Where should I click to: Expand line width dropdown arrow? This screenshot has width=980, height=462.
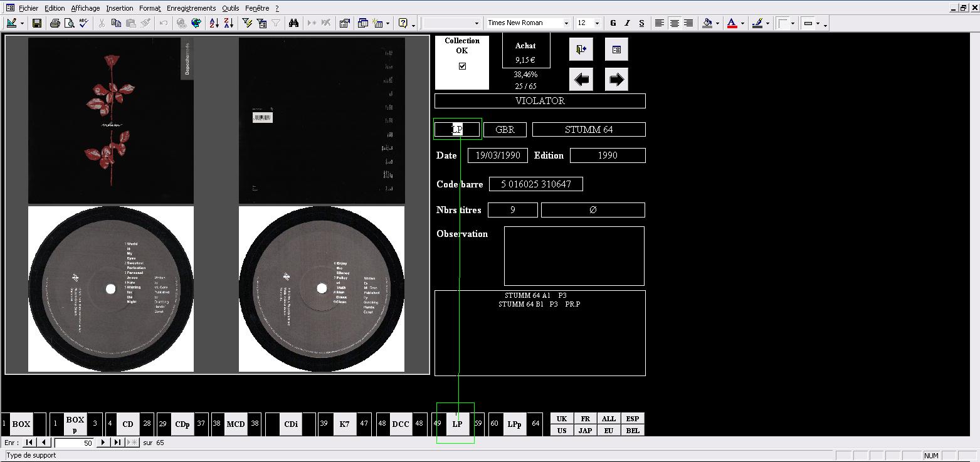point(793,23)
